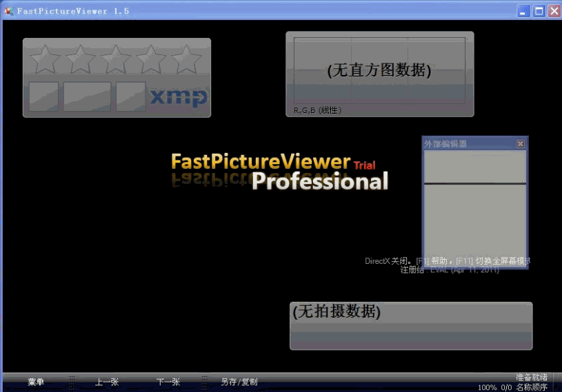Click the 名称顺序 sort order indicator
This screenshot has width=562, height=392.
click(532, 387)
